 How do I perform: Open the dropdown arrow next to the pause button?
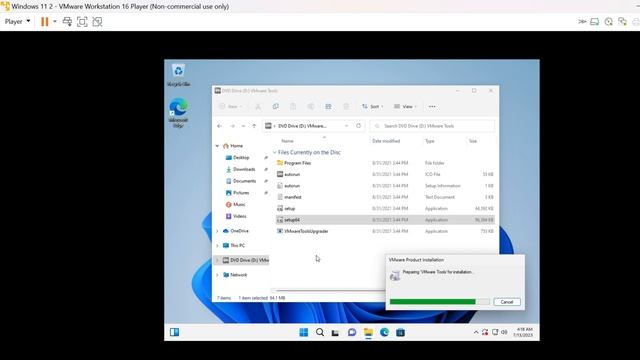(55, 22)
